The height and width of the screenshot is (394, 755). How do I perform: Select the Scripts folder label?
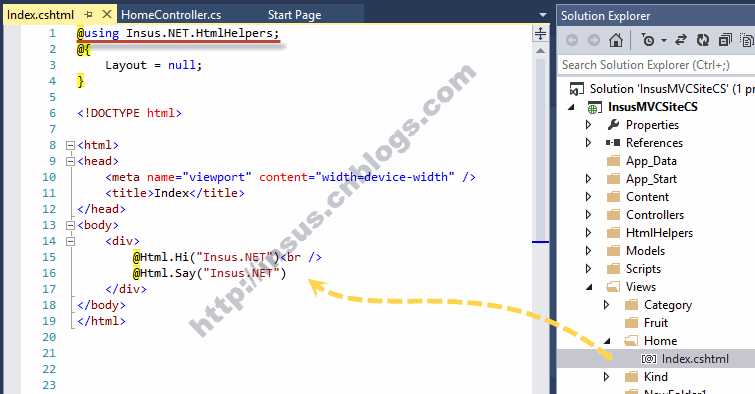point(643,269)
